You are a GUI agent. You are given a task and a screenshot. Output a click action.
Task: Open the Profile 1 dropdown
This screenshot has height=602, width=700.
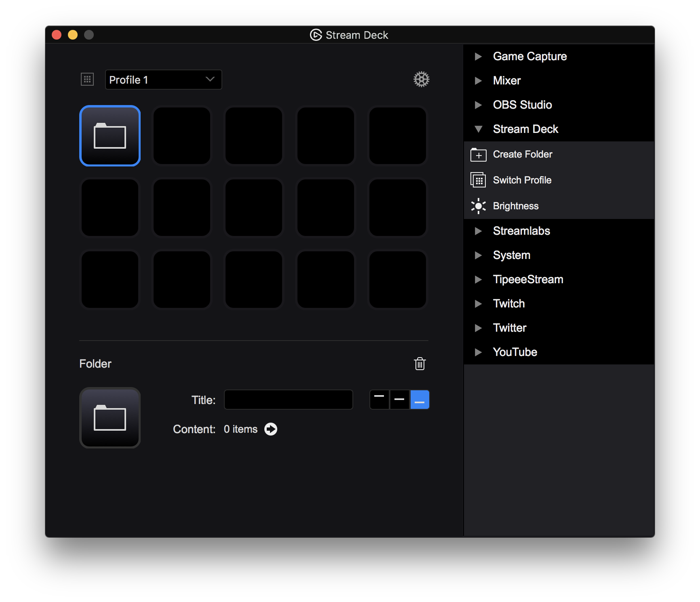coord(163,80)
